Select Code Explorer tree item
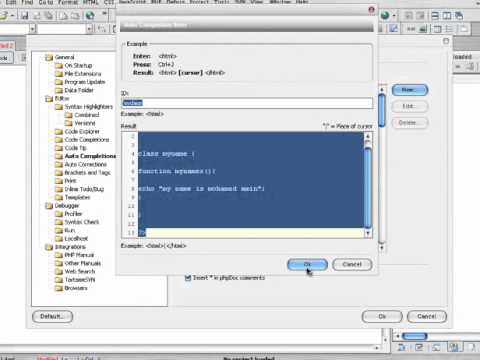The width and height of the screenshot is (480, 360). (x=82, y=132)
